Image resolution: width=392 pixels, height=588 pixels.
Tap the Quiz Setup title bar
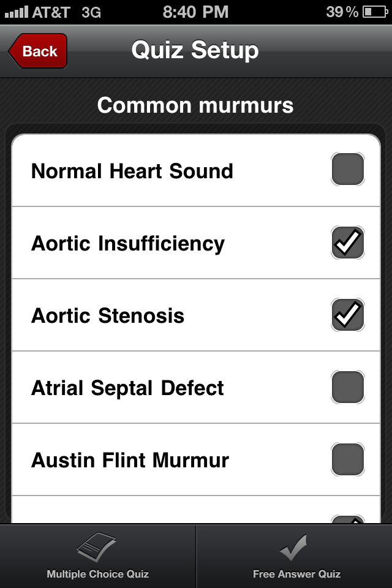[x=196, y=51]
